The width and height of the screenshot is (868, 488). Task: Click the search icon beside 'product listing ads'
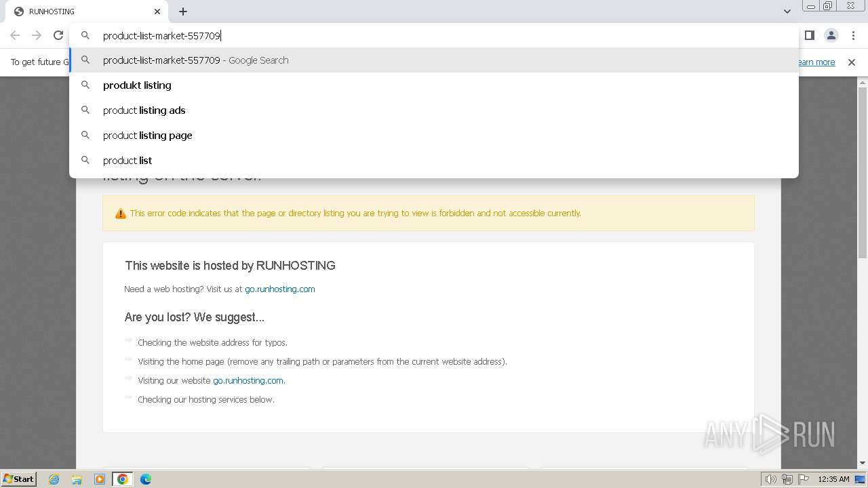click(85, 110)
